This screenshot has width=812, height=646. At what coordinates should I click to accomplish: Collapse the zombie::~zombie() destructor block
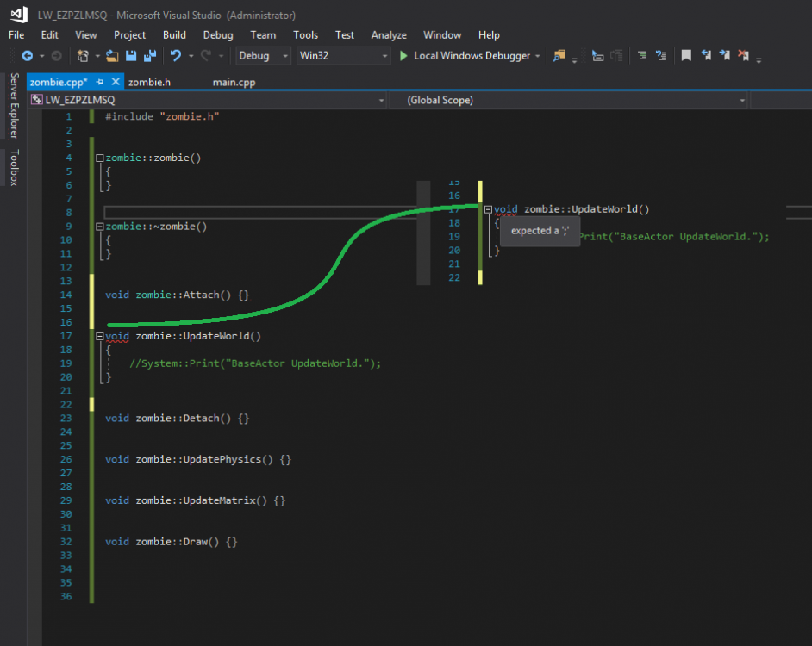[x=99, y=227]
